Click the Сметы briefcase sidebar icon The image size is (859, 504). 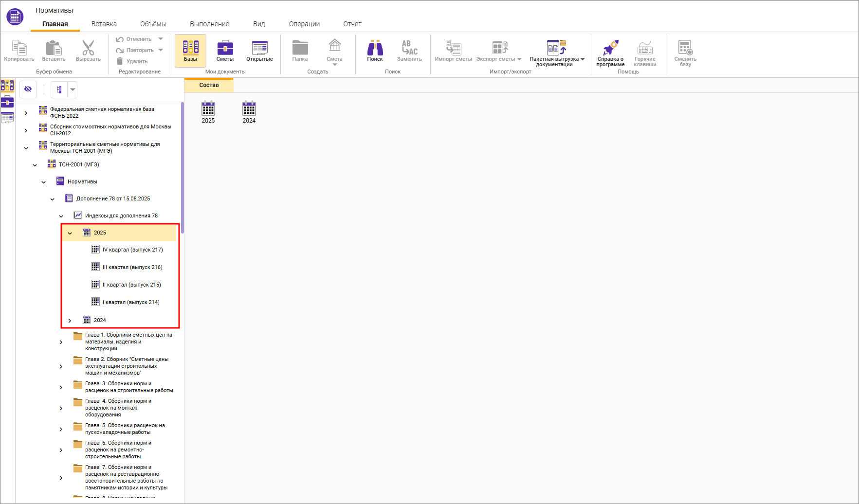pos(7,102)
